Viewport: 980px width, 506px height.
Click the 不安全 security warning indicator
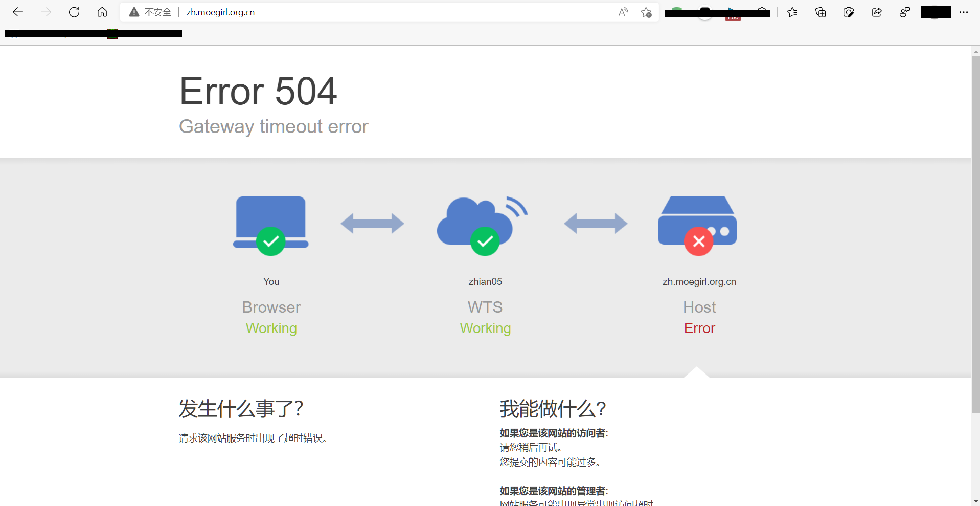pos(151,12)
